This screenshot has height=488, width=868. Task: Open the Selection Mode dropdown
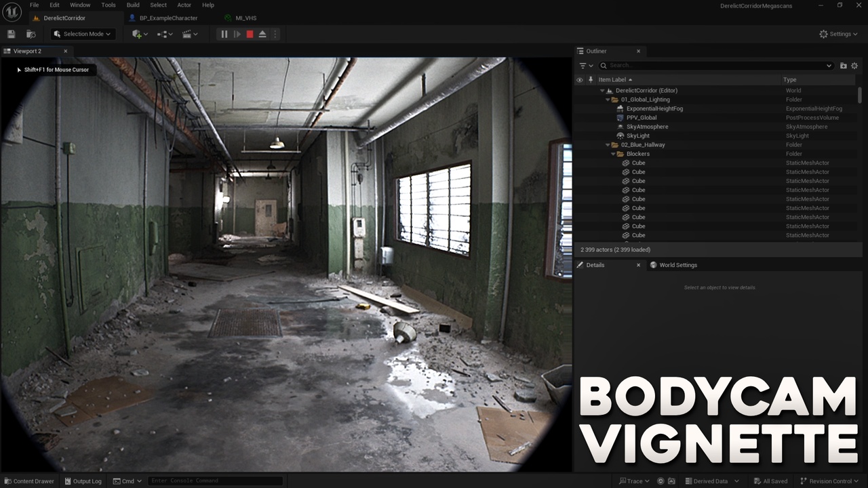click(x=82, y=34)
